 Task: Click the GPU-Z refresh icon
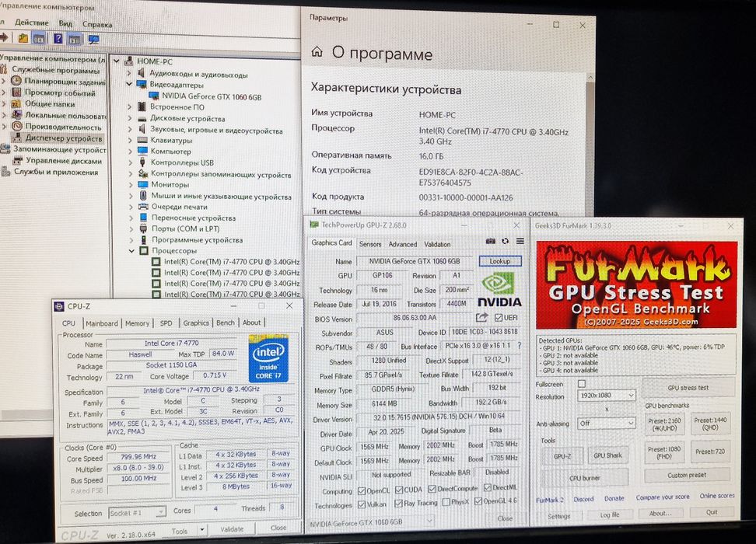506,241
